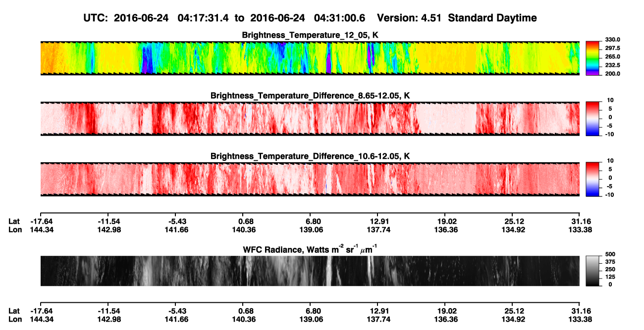Click the 'Lon' label above the WFC panel

[15, 230]
